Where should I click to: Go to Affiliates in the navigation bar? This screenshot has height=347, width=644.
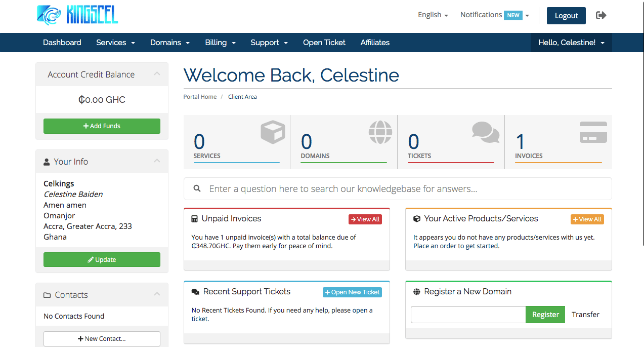point(375,43)
